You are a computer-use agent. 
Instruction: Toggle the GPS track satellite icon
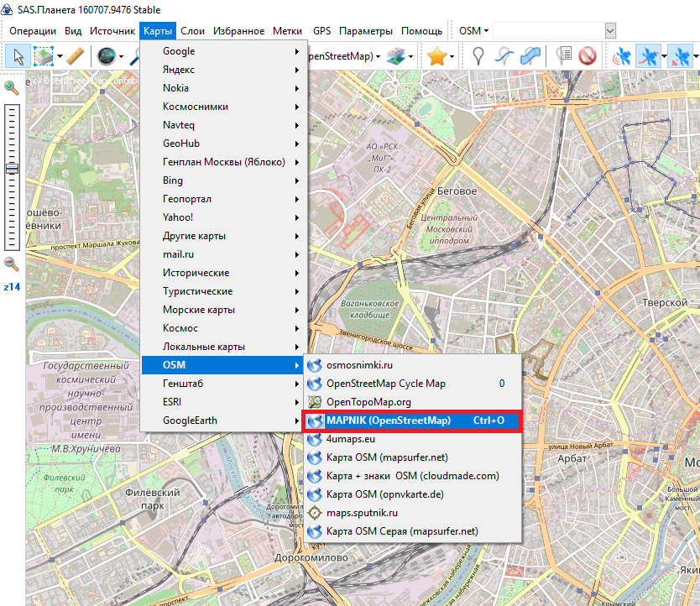click(x=648, y=56)
